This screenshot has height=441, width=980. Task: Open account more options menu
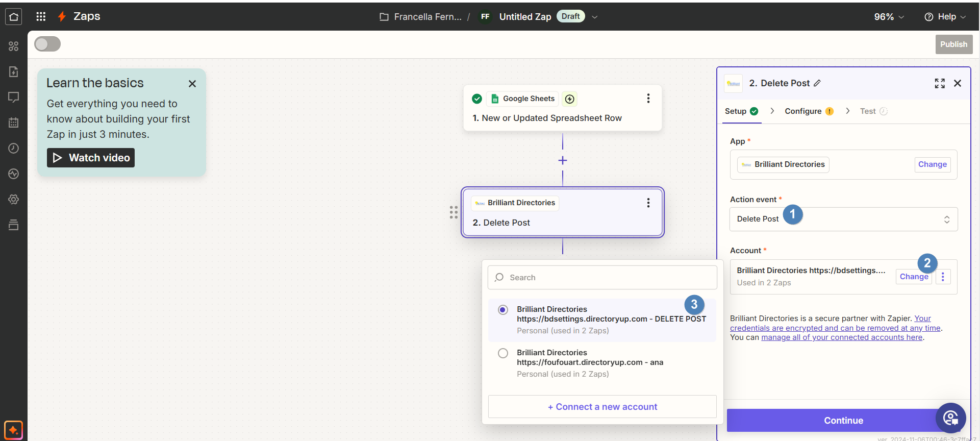pos(943,277)
